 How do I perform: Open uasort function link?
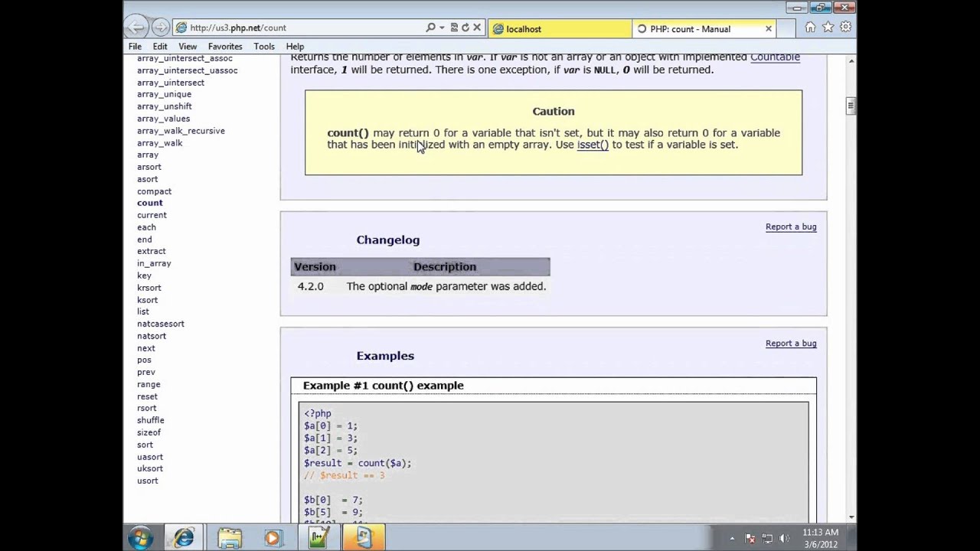(x=150, y=457)
